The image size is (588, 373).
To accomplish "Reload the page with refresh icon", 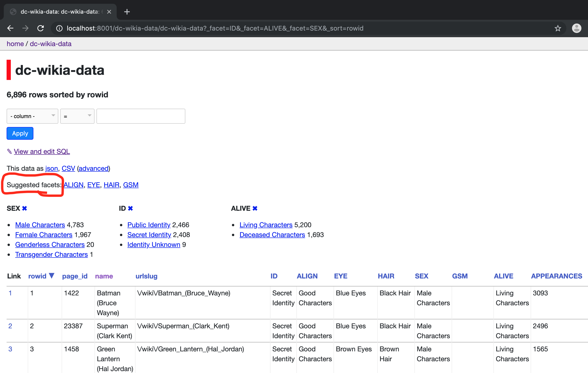I will (x=40, y=28).
